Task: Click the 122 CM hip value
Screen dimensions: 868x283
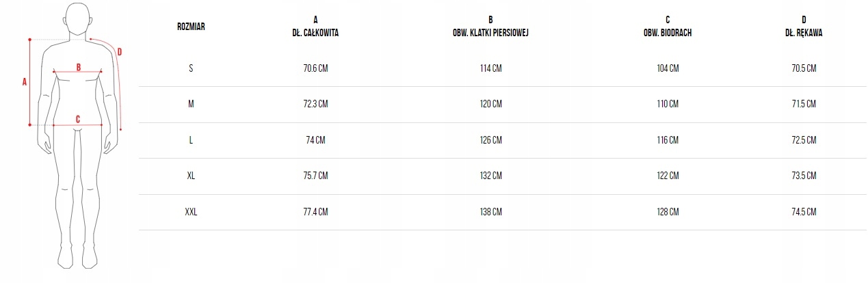Action: [x=668, y=176]
